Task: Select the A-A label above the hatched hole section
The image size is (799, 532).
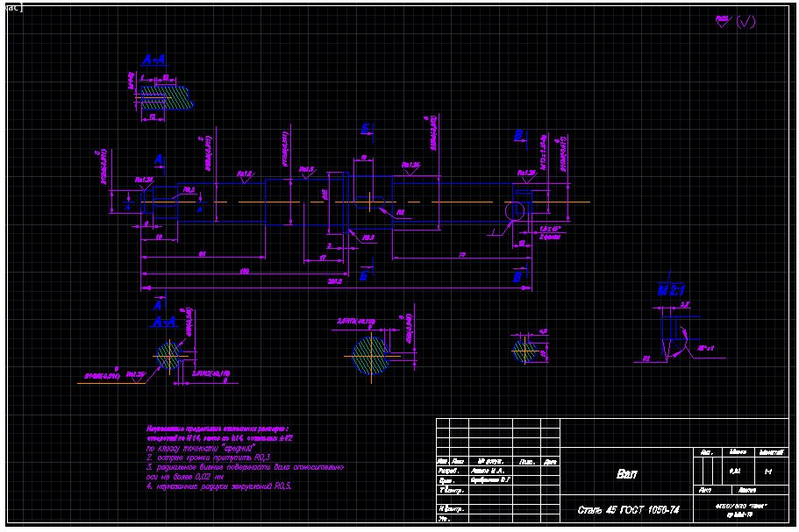Action: tap(154, 60)
